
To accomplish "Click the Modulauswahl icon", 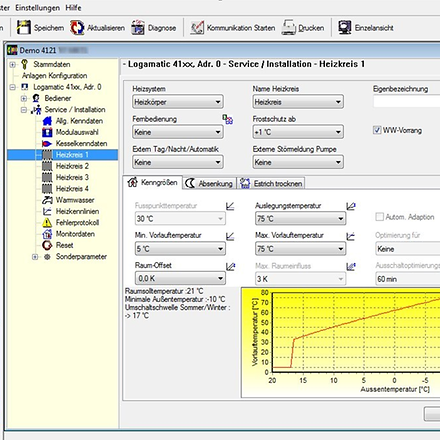I will [47, 132].
